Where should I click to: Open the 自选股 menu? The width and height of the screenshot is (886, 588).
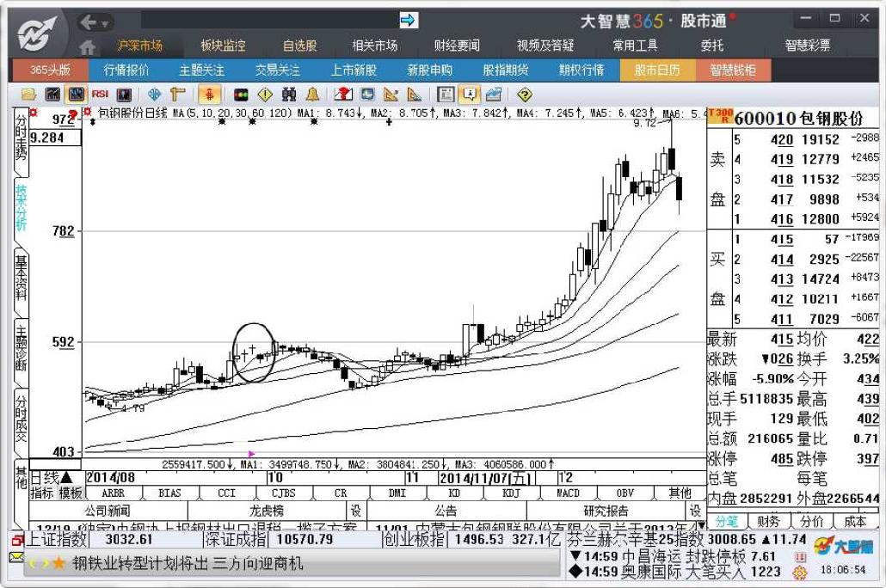(x=299, y=46)
